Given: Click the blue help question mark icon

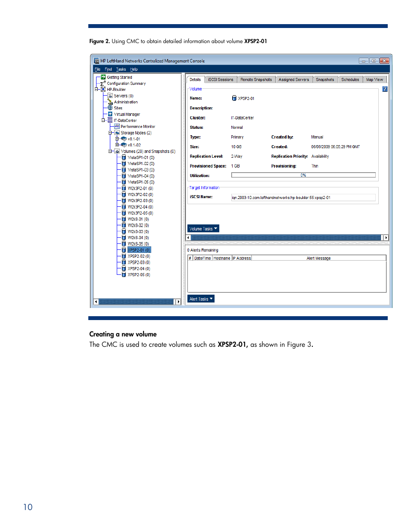Looking at the screenshot, I should click(385, 89).
